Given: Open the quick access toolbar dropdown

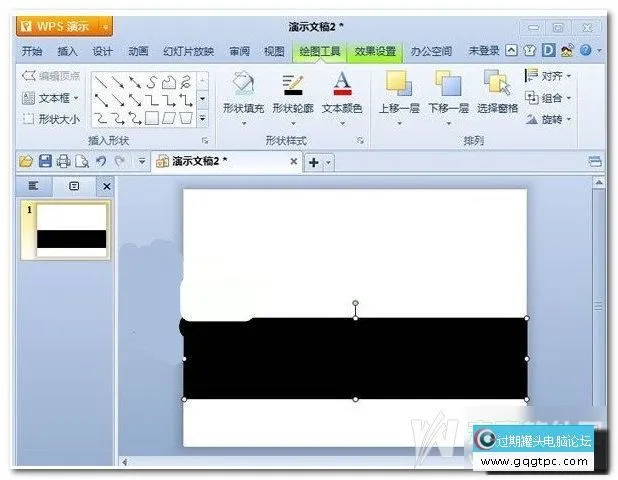Looking at the screenshot, I should 141,161.
